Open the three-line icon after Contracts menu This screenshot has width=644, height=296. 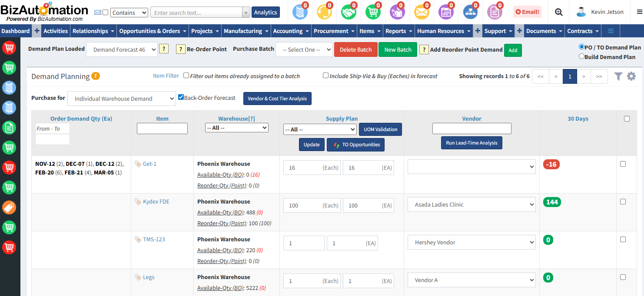611,31
